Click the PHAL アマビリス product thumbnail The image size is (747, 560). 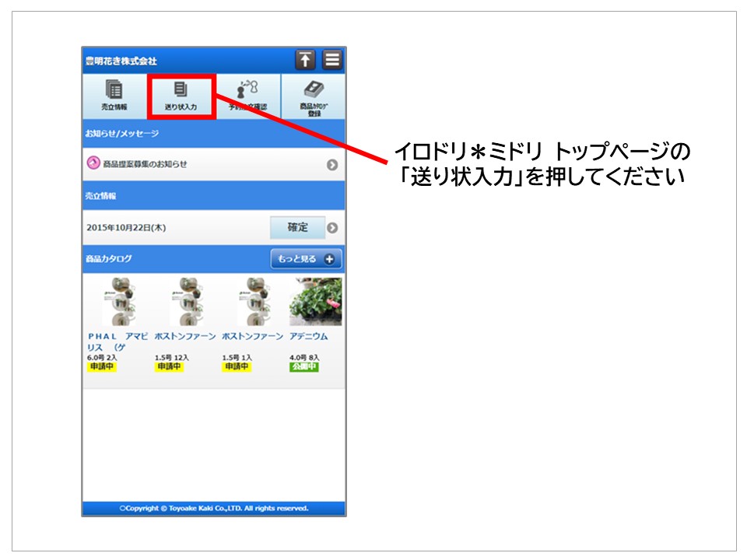tap(114, 301)
